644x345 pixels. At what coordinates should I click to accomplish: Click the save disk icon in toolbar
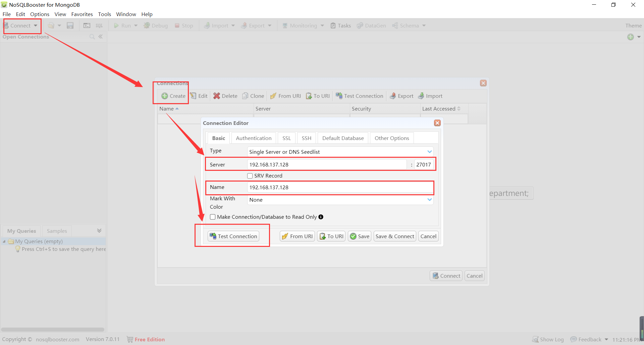[70, 25]
